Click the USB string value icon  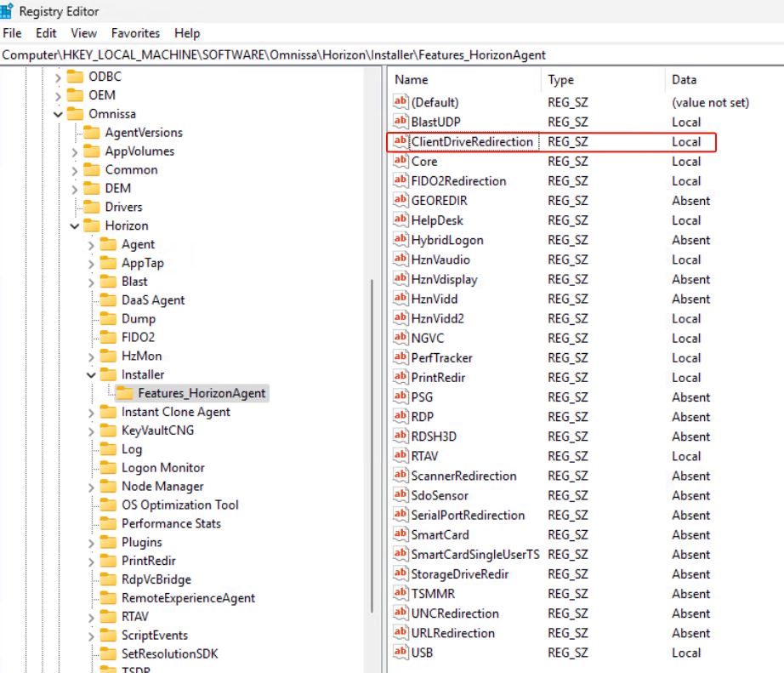click(401, 653)
